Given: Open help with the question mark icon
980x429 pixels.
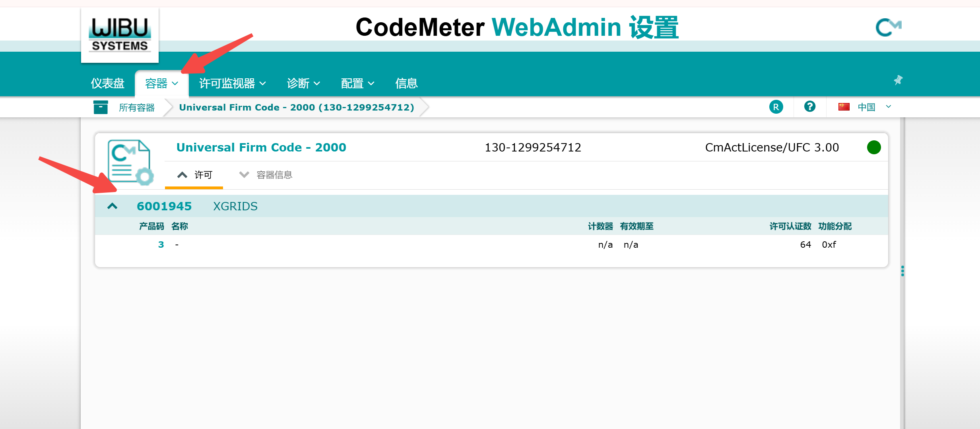Looking at the screenshot, I should tap(809, 106).
